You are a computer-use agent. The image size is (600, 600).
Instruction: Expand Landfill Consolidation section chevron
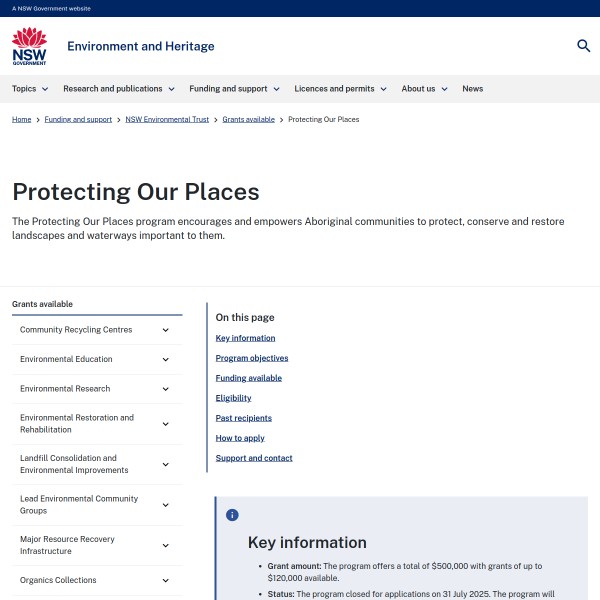point(166,464)
